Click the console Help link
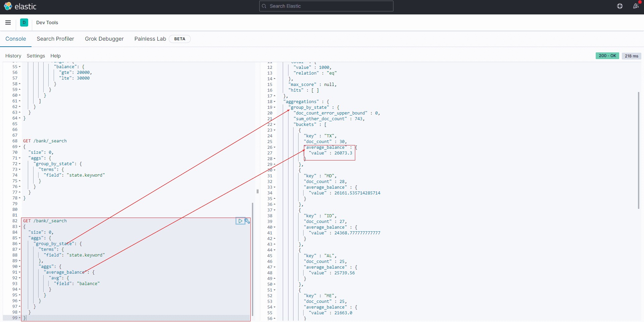 55,56
